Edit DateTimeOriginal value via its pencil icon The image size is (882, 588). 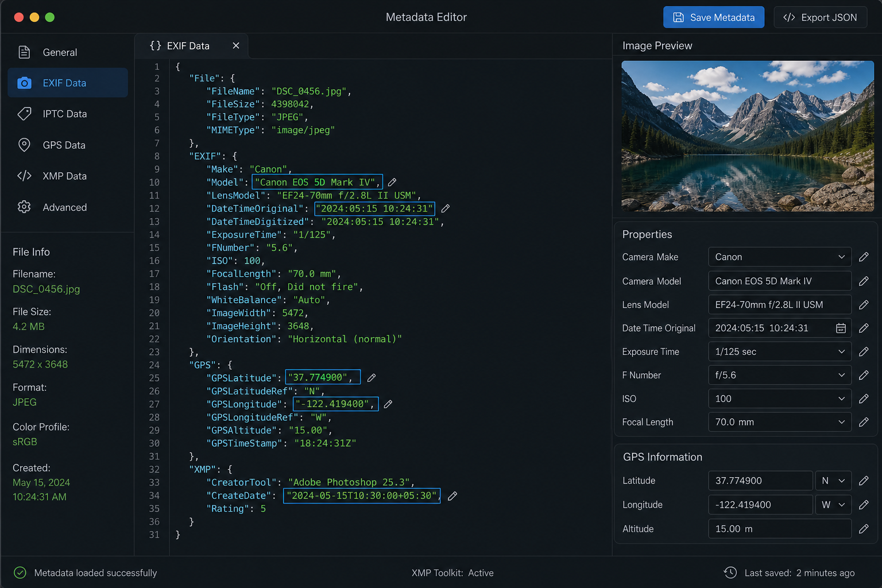click(x=445, y=208)
